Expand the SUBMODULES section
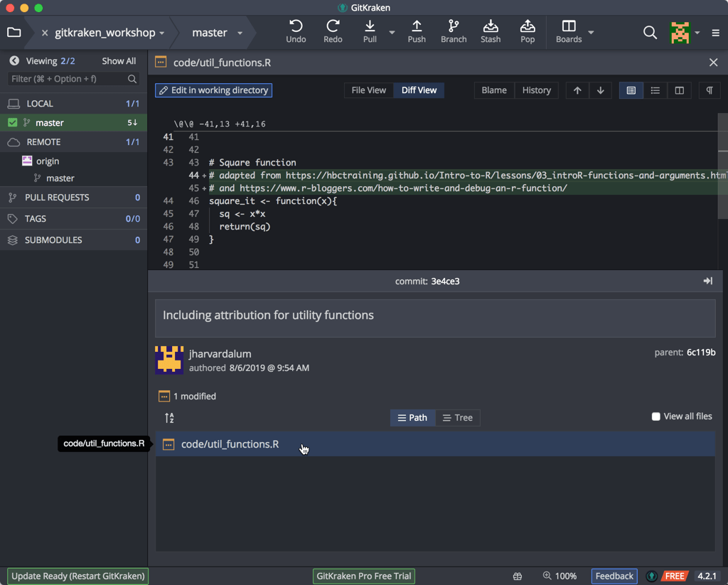The height and width of the screenshot is (585, 728). [x=73, y=240]
